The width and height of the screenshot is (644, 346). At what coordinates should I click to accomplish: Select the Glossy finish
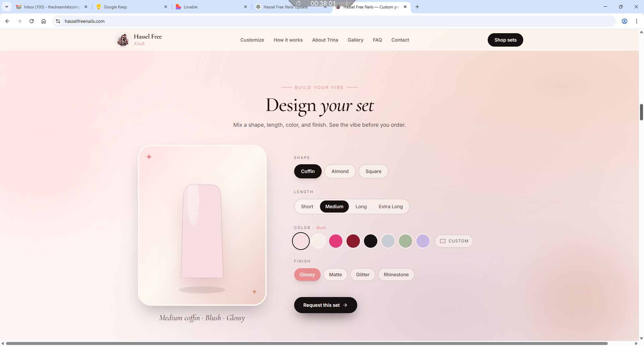pos(307,275)
